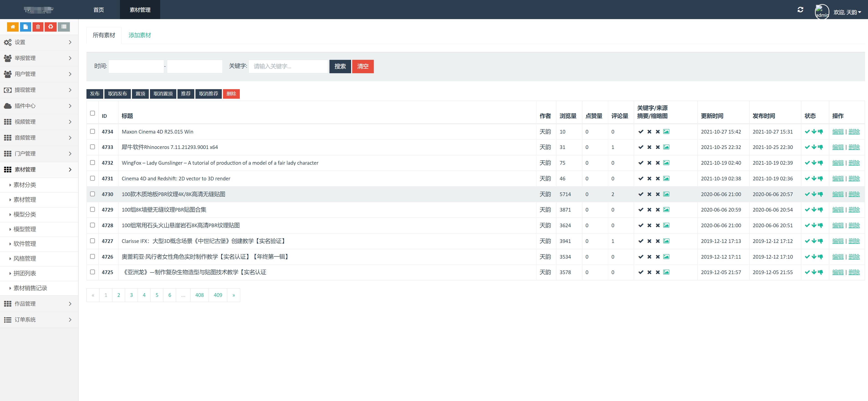Open thumbnail image icon for row 4734
The height and width of the screenshot is (401, 868).
click(666, 132)
